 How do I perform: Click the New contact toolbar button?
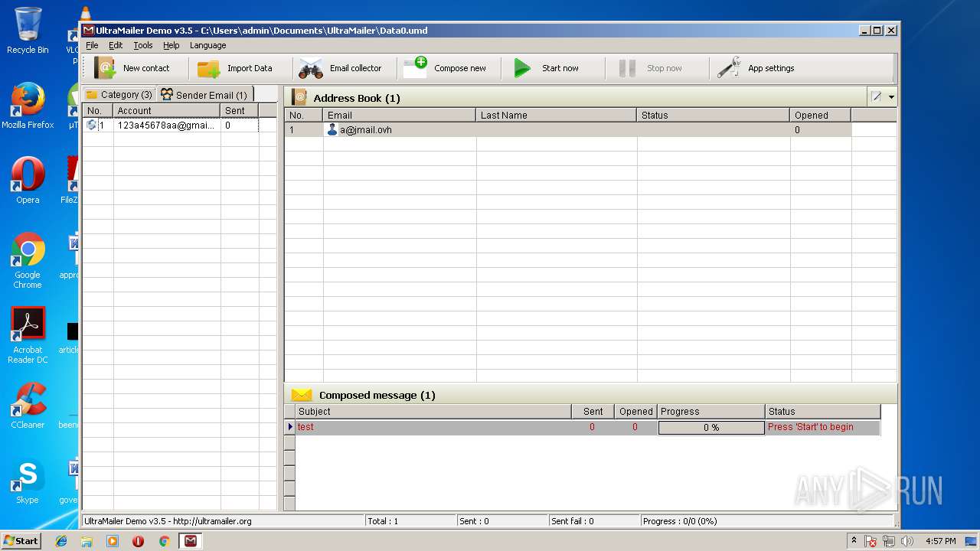132,68
